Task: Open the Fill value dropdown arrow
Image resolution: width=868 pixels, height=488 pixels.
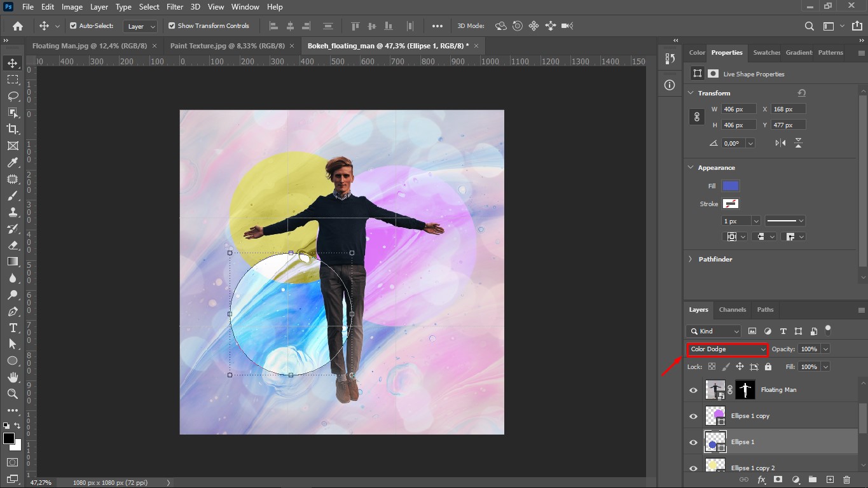Action: click(x=825, y=367)
